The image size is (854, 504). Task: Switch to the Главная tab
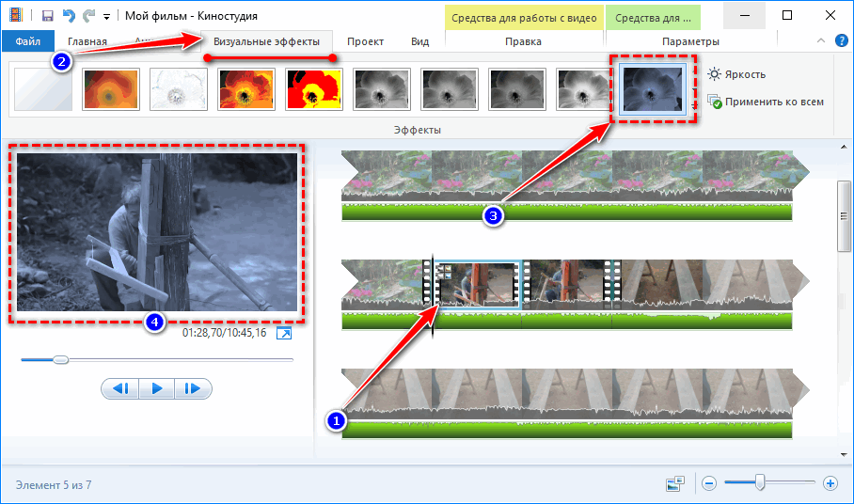pyautogui.click(x=87, y=41)
